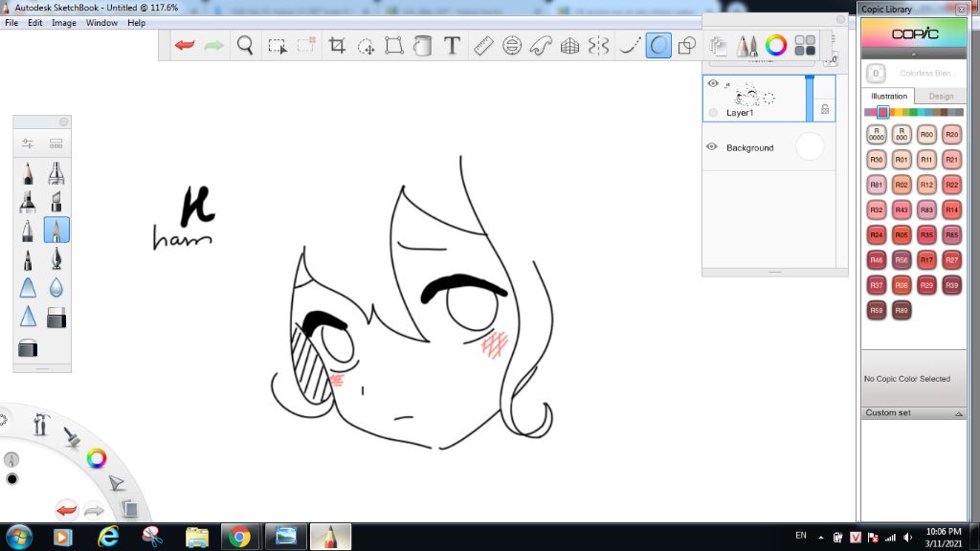Image resolution: width=980 pixels, height=551 pixels.
Task: Select the Ballpoint Pen brush
Action: click(28, 231)
